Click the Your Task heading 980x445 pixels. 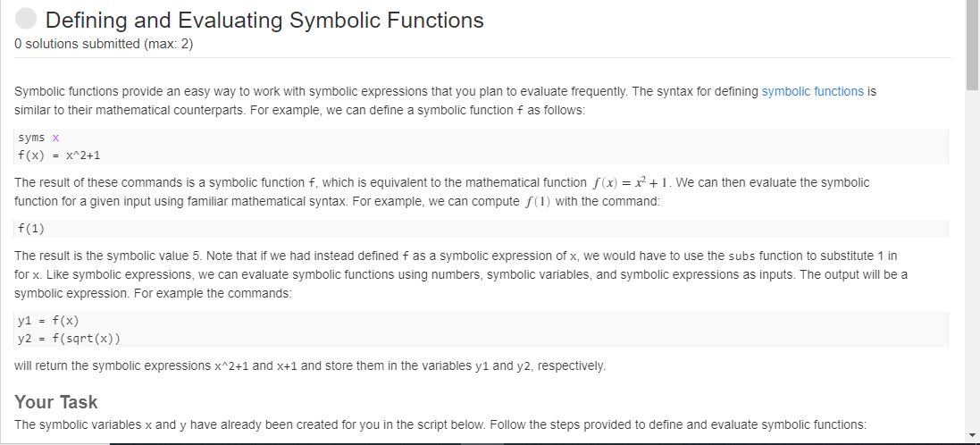click(56, 401)
